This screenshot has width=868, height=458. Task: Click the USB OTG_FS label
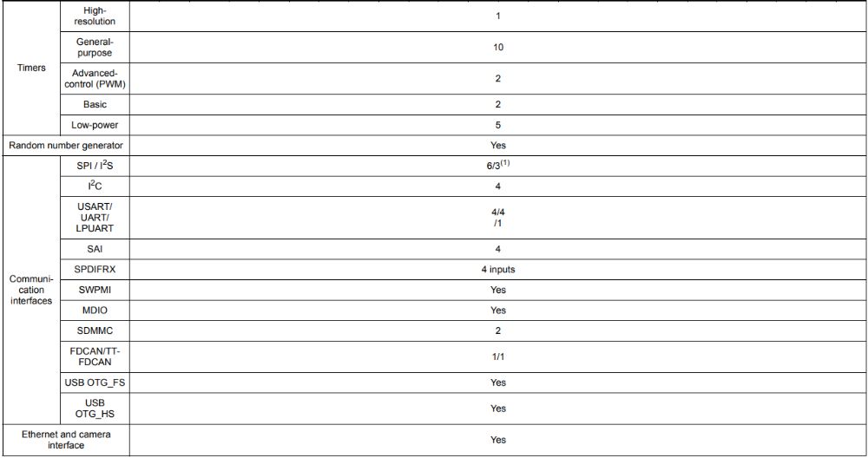tap(95, 383)
